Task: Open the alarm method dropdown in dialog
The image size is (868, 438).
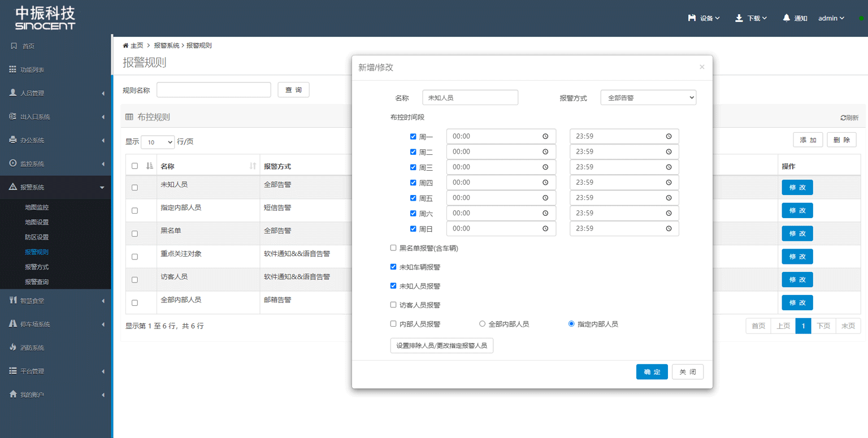Action: point(648,98)
